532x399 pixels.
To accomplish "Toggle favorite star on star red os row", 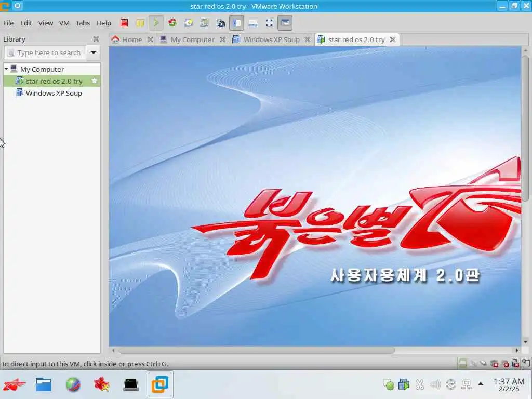I will coord(95,81).
